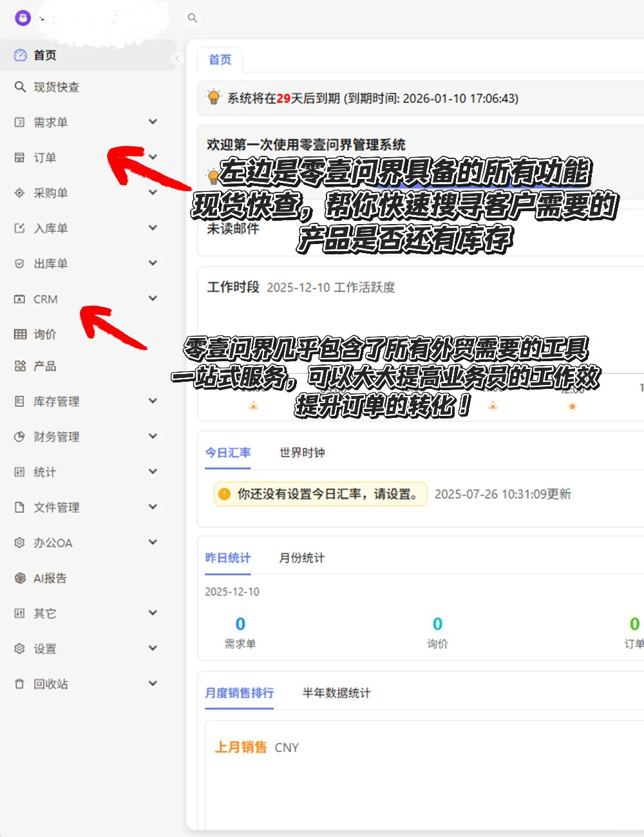This screenshot has height=837, width=644.
Task: Switch to the 今日汇率 tab
Action: [228, 453]
